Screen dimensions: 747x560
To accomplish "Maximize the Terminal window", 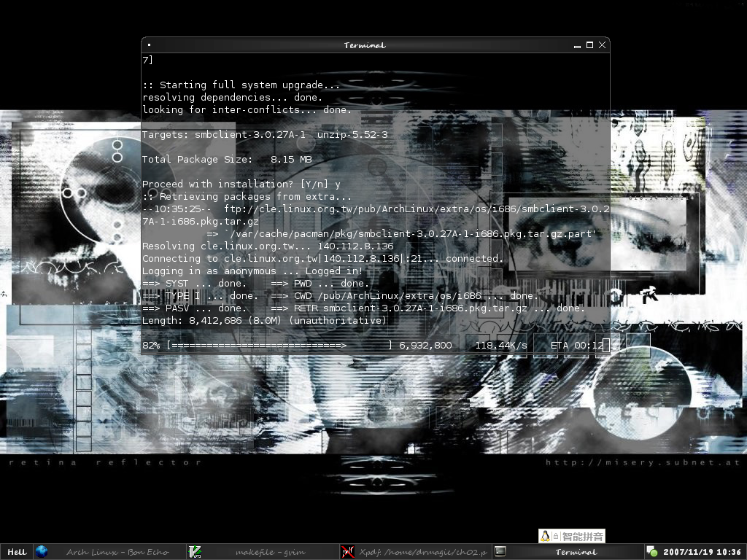I will tap(589, 44).
